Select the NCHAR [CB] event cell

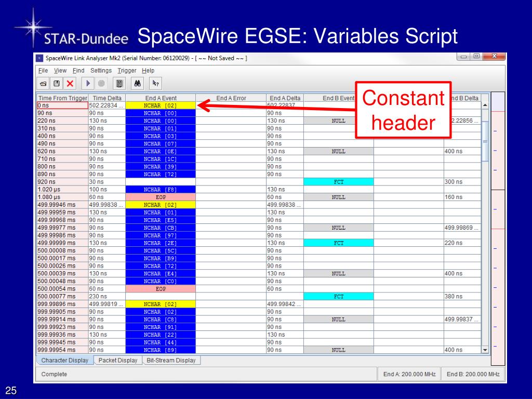point(161,228)
